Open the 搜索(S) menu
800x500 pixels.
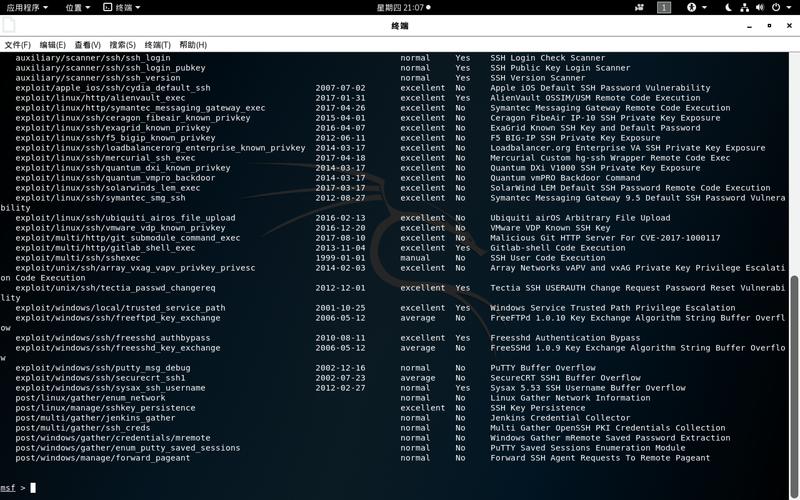pos(122,45)
